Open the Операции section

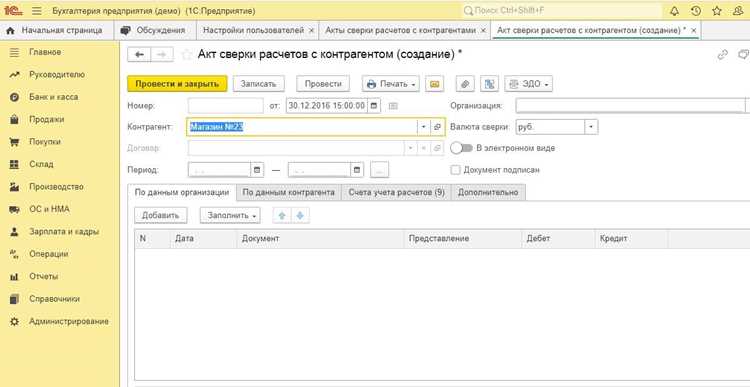tap(48, 254)
